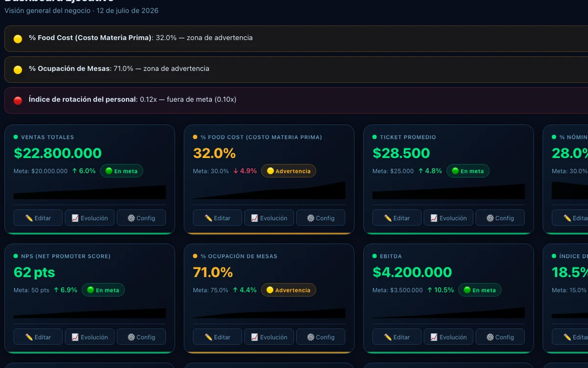Click the En meta badge on Ticket Promedio
The width and height of the screenshot is (588, 368).
click(x=467, y=171)
